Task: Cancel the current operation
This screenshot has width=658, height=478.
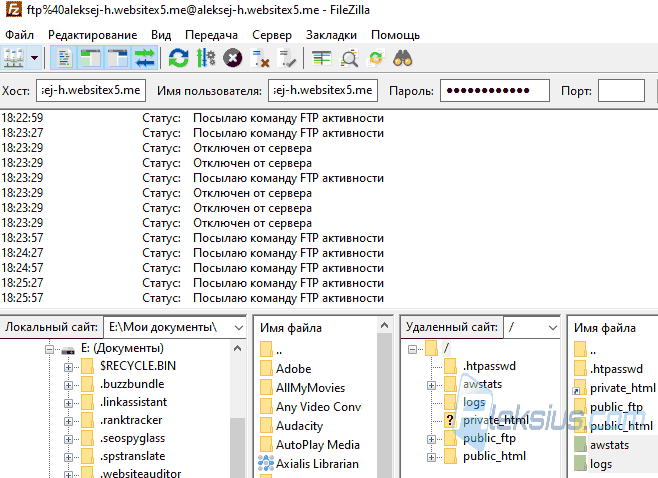Action: 232,58
